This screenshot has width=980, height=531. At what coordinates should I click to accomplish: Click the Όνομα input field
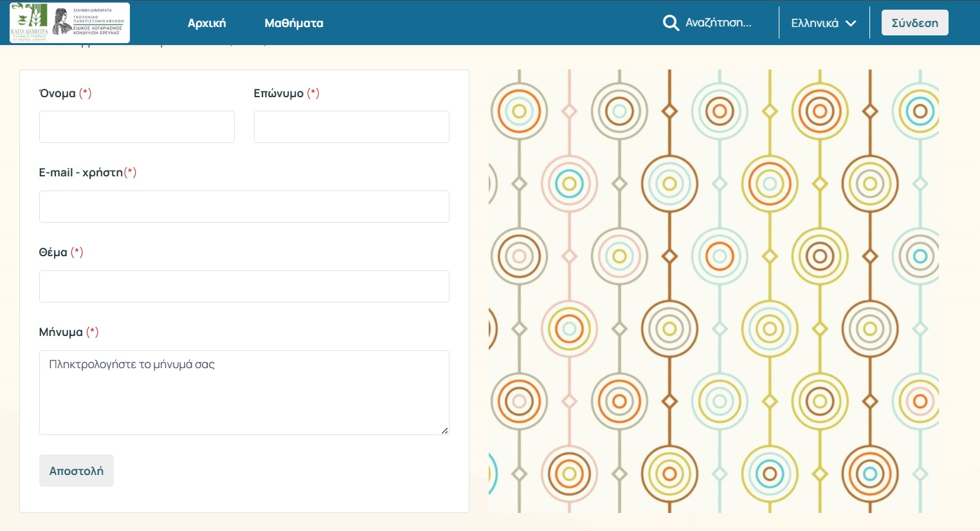[x=136, y=127]
